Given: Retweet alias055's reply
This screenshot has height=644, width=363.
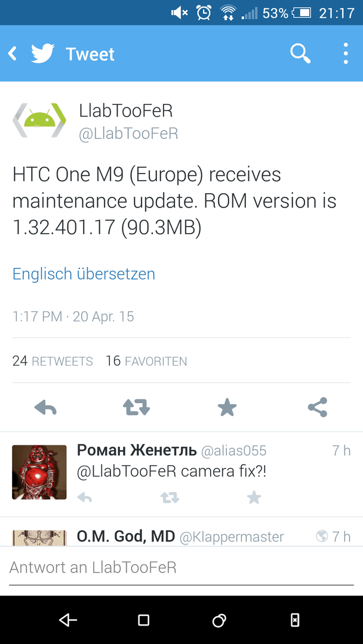Looking at the screenshot, I should tap(170, 498).
